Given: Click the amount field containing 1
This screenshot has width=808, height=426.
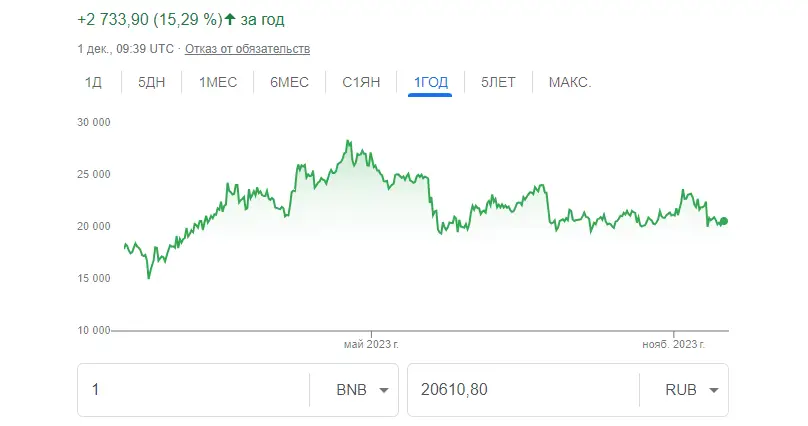Looking at the screenshot, I should 194,390.
